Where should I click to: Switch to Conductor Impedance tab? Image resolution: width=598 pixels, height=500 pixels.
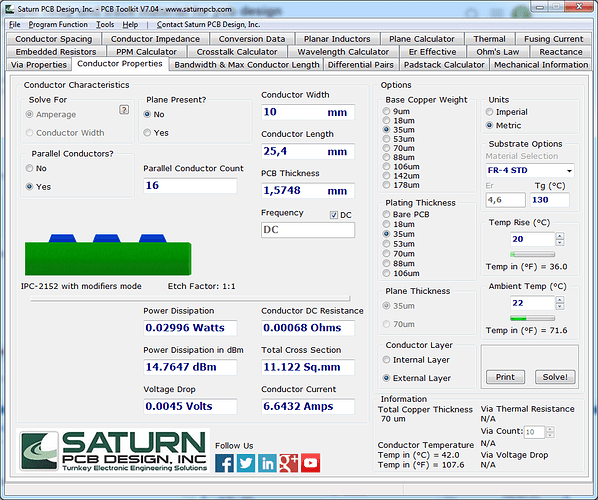155,39
